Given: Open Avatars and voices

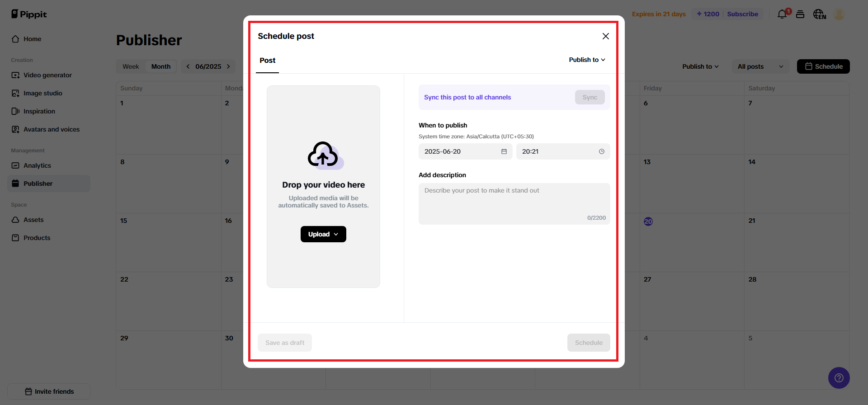Looking at the screenshot, I should point(51,129).
